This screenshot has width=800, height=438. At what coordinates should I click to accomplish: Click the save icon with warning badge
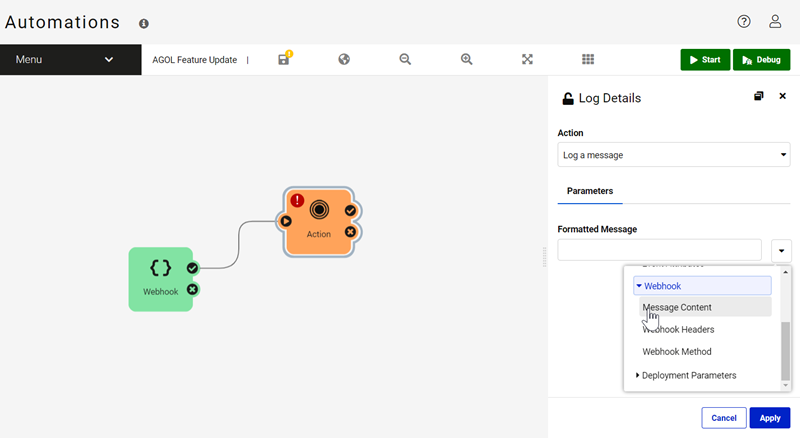pyautogui.click(x=284, y=59)
